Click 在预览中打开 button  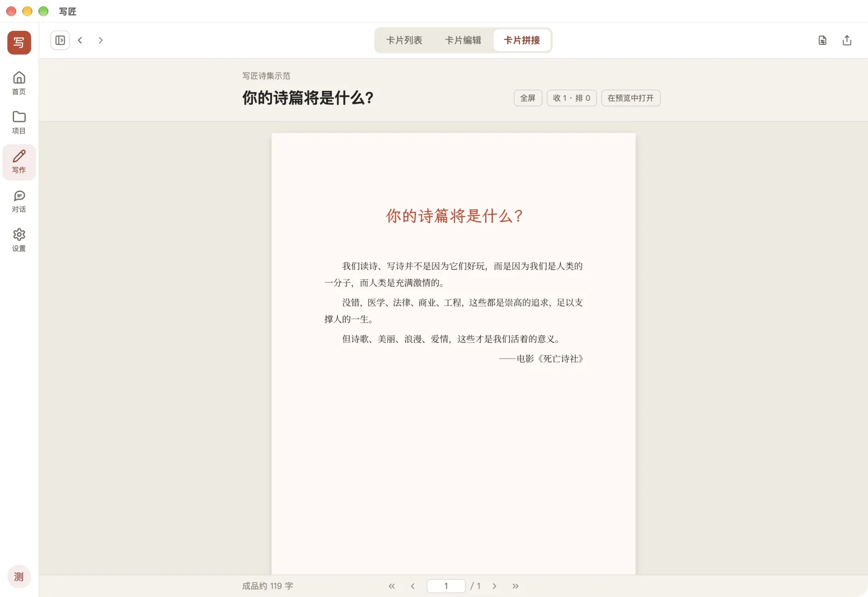631,98
